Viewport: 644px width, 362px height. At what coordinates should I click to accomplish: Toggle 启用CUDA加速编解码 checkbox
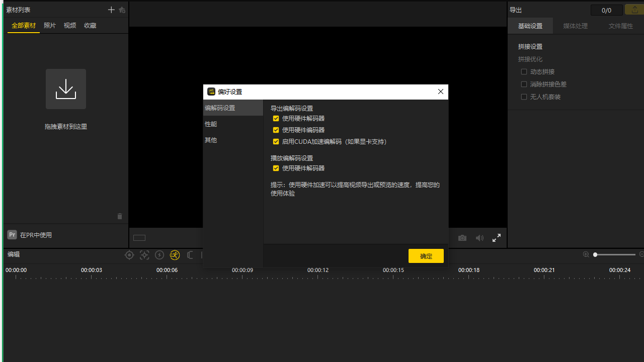[276, 142]
